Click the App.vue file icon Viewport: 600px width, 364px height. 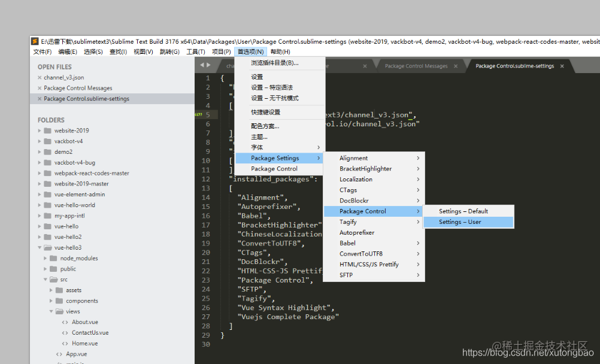click(59, 354)
